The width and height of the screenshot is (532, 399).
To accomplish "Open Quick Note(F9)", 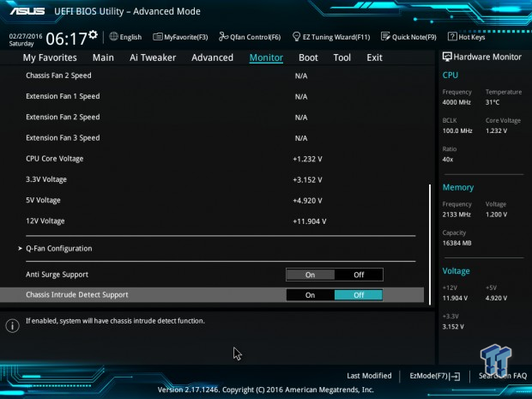I will click(408, 37).
